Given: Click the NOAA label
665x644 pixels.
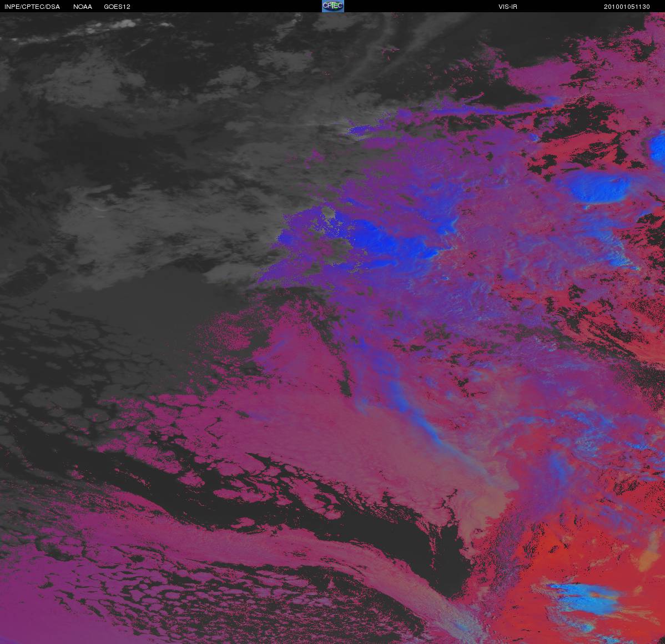Looking at the screenshot, I should point(83,7).
